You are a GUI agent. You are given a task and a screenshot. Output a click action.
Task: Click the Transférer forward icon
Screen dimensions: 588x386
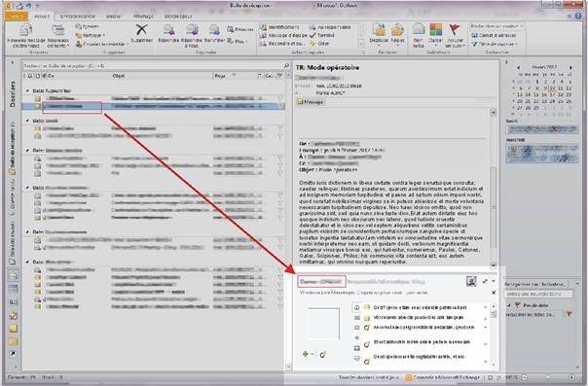point(214,31)
